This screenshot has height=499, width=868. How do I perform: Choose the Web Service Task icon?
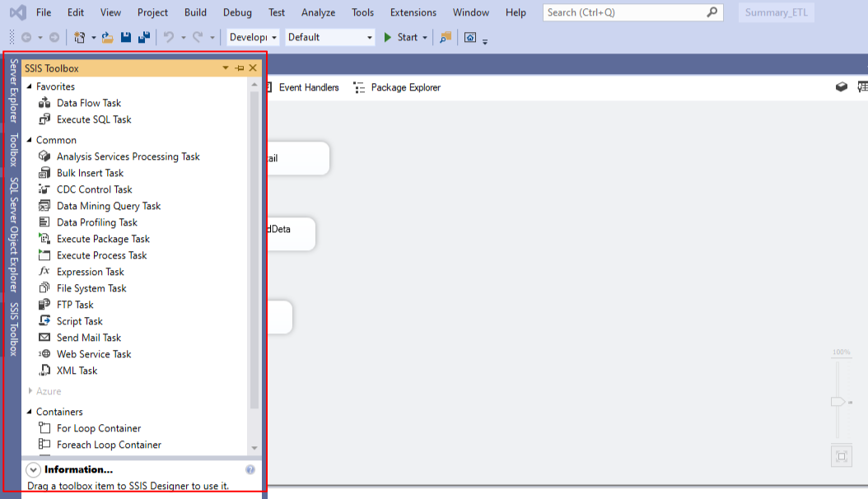click(44, 354)
